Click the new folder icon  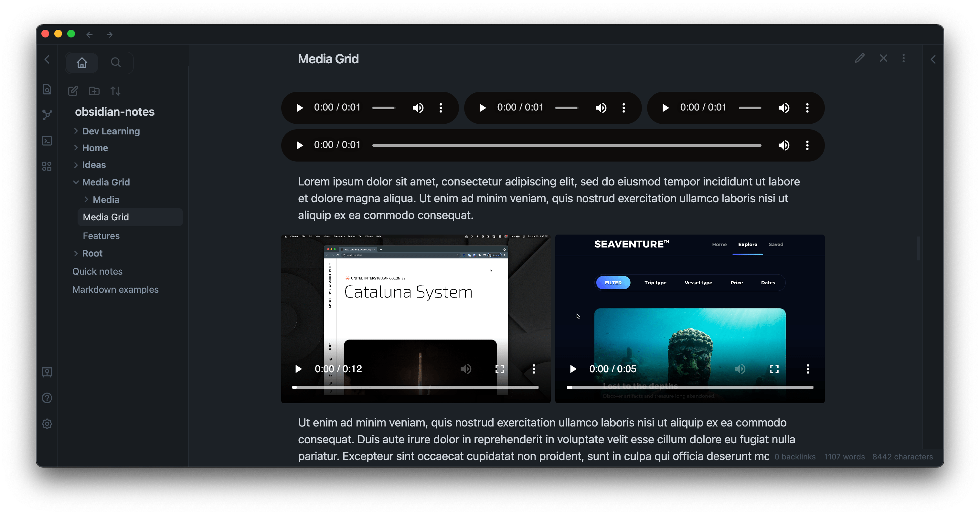(x=94, y=91)
